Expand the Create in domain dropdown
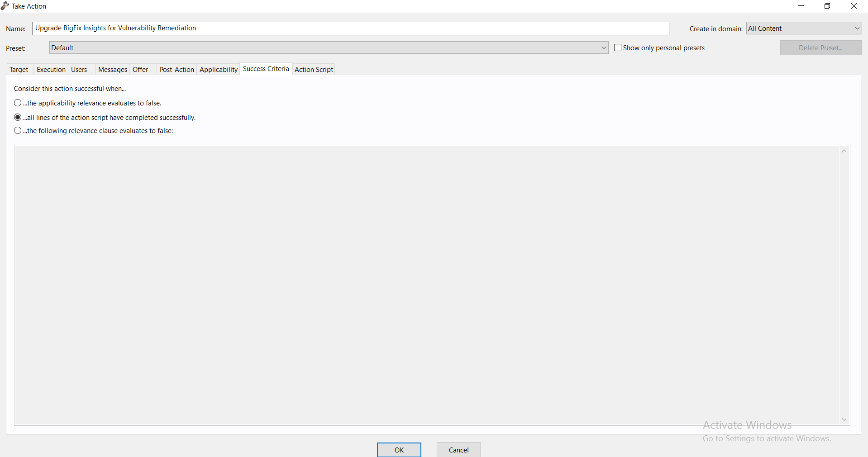 [x=804, y=29]
